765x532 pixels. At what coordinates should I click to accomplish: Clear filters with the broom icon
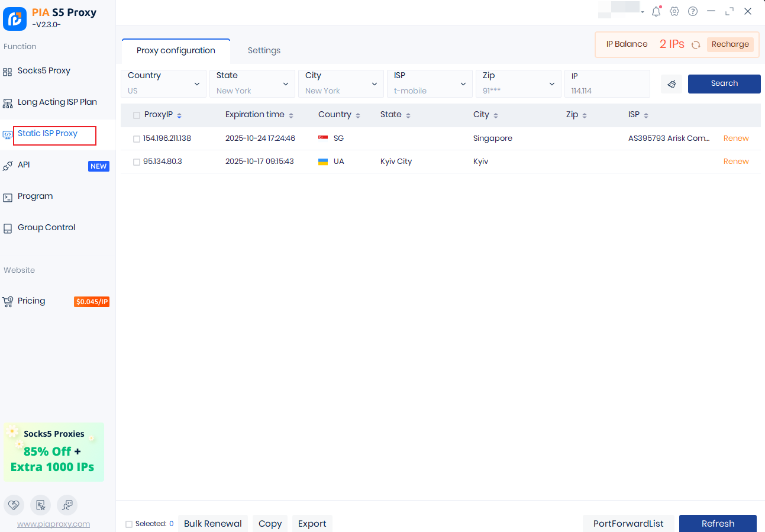point(672,84)
